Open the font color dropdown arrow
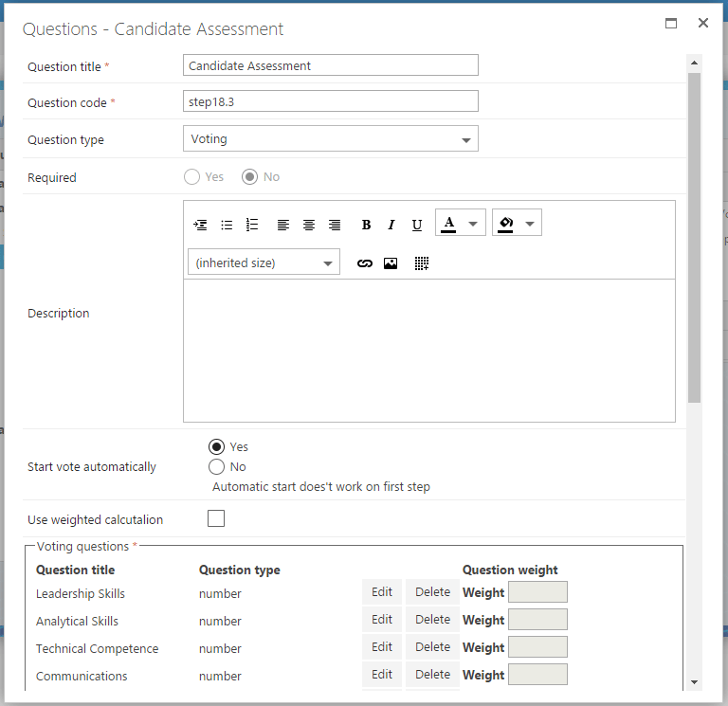Image resolution: width=728 pixels, height=706 pixels. [473, 224]
